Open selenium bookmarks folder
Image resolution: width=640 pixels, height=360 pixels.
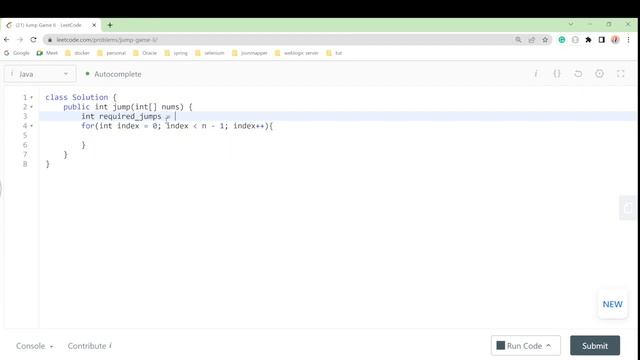[210, 53]
